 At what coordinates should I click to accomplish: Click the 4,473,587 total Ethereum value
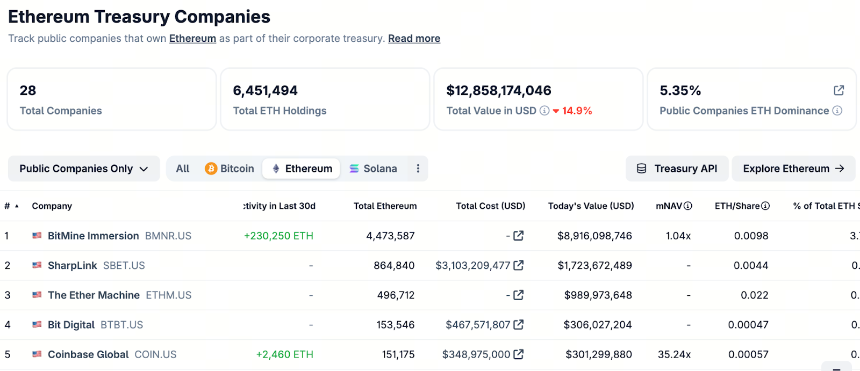tap(391, 236)
